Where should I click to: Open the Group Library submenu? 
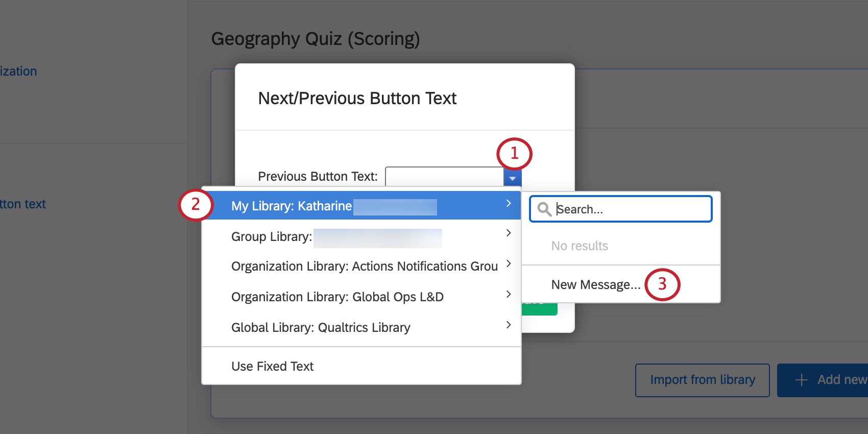[272, 237]
